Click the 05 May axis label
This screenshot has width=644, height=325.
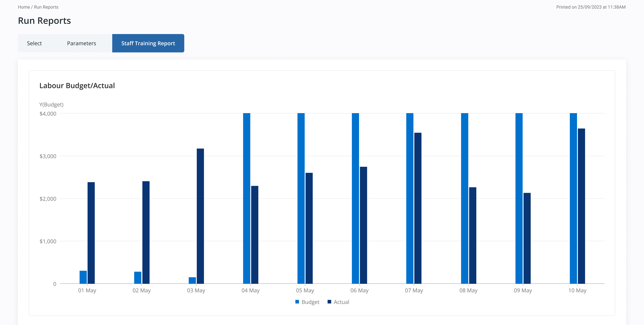tap(305, 290)
